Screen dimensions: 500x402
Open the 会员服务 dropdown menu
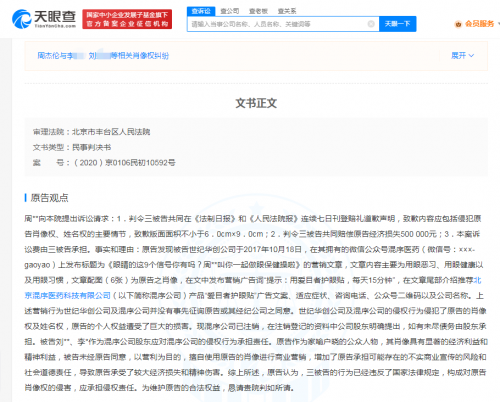(479, 24)
